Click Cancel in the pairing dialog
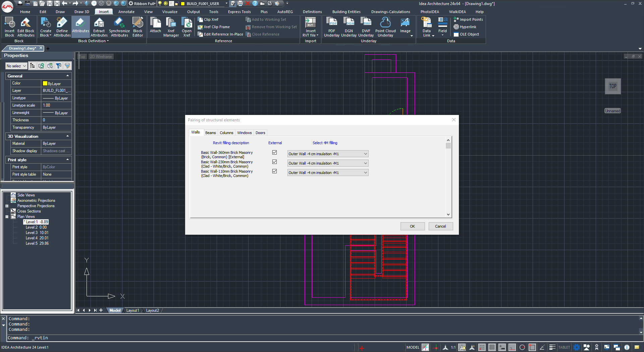Screen dimensions: 644x352 (440, 226)
